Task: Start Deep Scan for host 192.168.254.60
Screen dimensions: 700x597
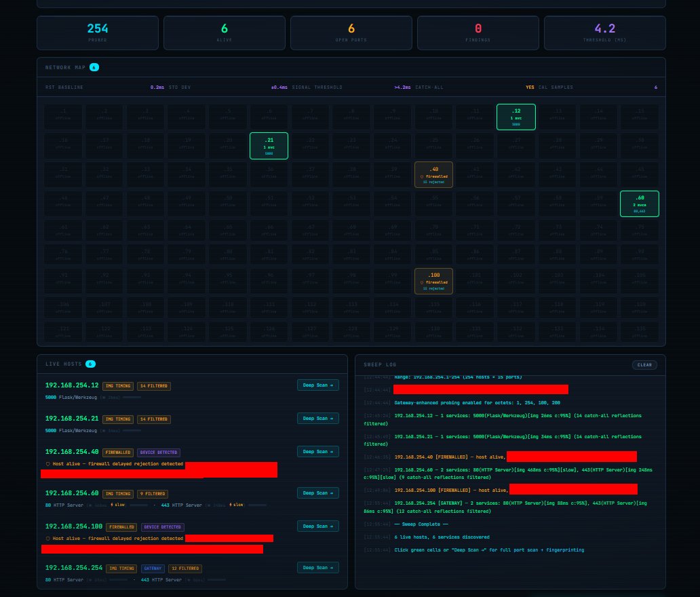Action: click(318, 493)
